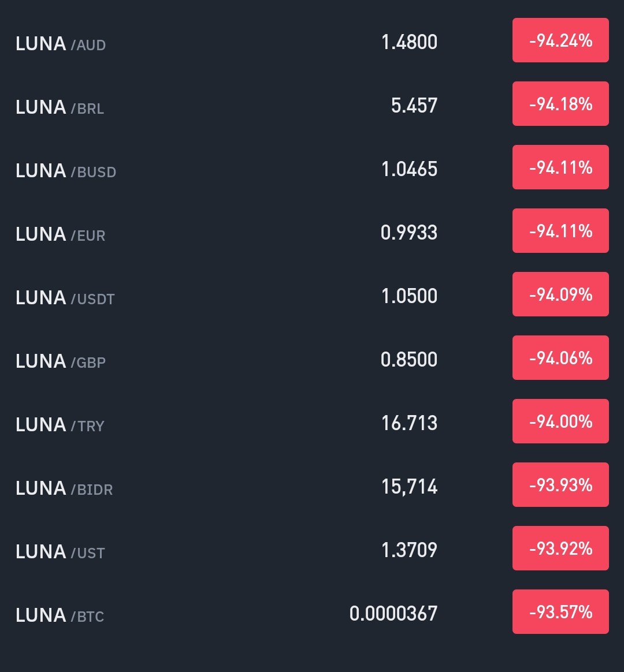Tap the -94.18% change badge
This screenshot has height=672, width=624.
(560, 104)
